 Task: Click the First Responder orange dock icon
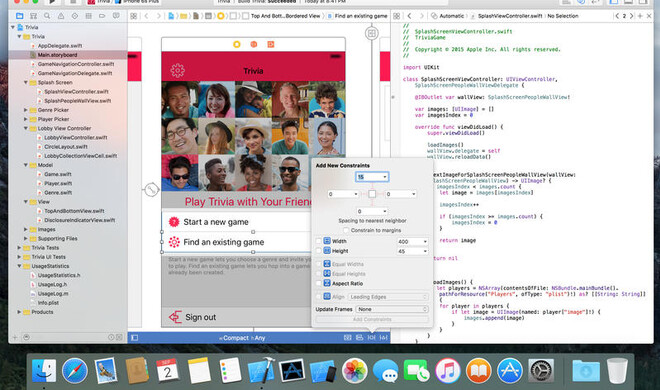click(x=254, y=44)
